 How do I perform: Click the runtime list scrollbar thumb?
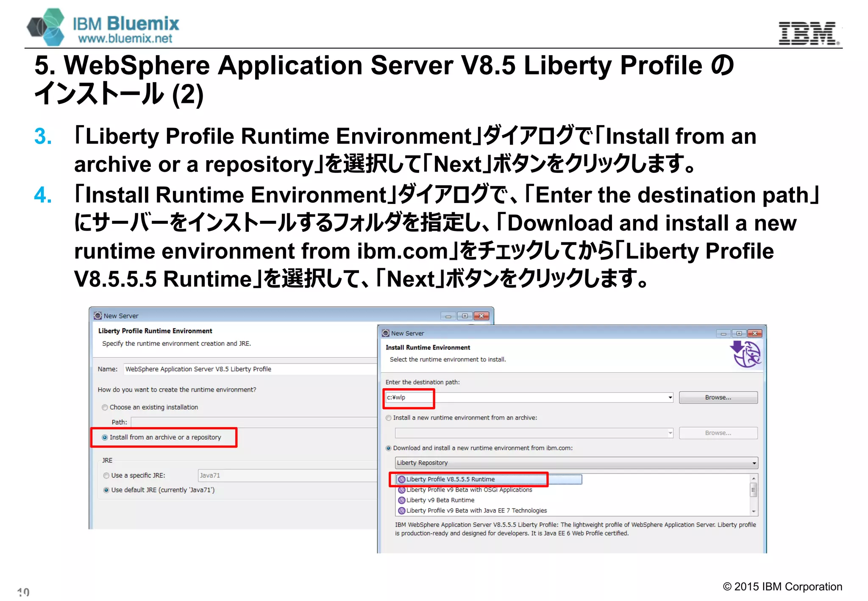pos(754,490)
